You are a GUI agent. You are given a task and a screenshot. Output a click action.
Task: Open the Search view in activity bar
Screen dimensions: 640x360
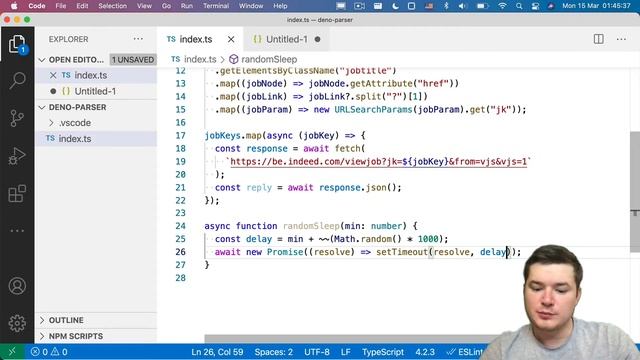tap(17, 81)
